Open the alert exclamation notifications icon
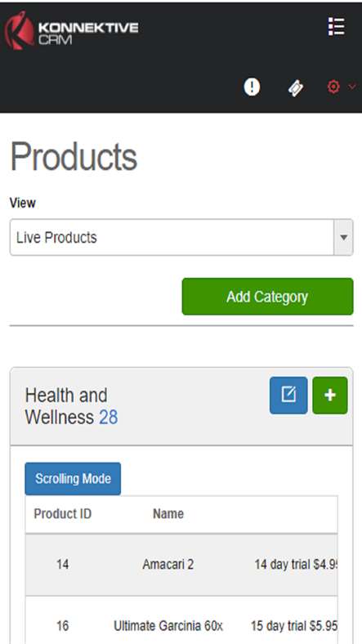362x644 pixels. pos(252,87)
